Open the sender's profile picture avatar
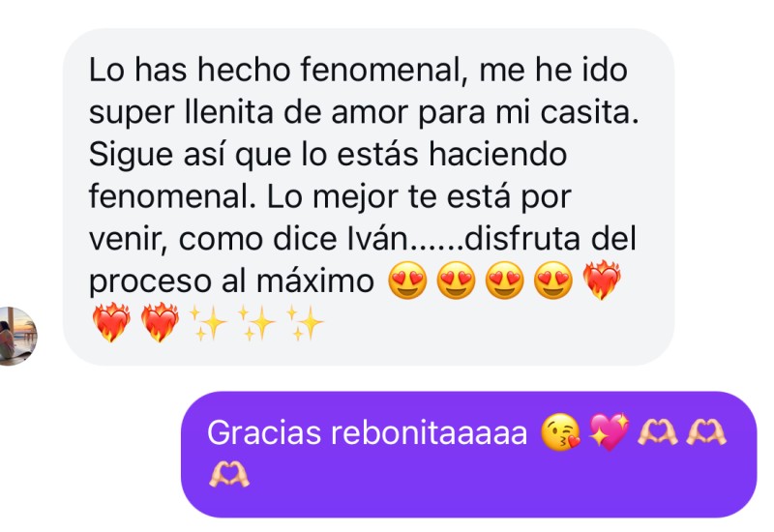The image size is (774, 532). (x=16, y=336)
